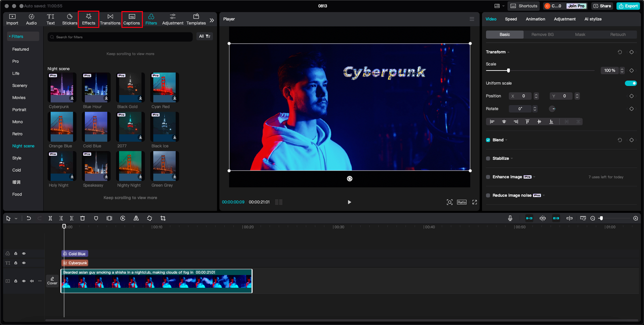The width and height of the screenshot is (644, 325).
Task: Click the Mirror flip icon in timeline toolbar
Action: [136, 218]
